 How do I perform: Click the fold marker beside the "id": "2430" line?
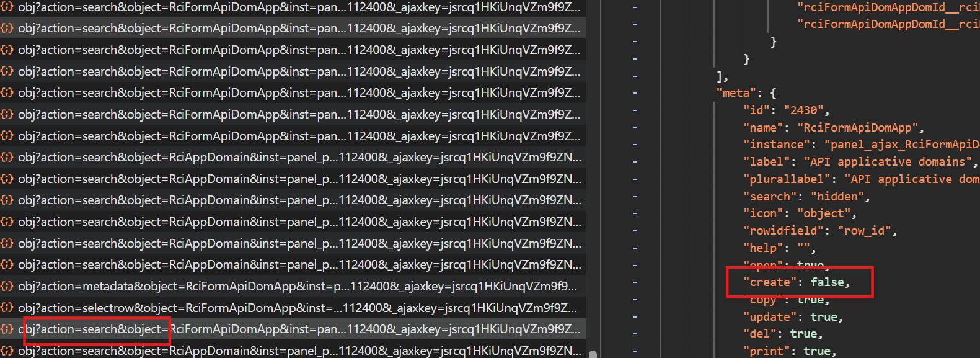(635, 110)
